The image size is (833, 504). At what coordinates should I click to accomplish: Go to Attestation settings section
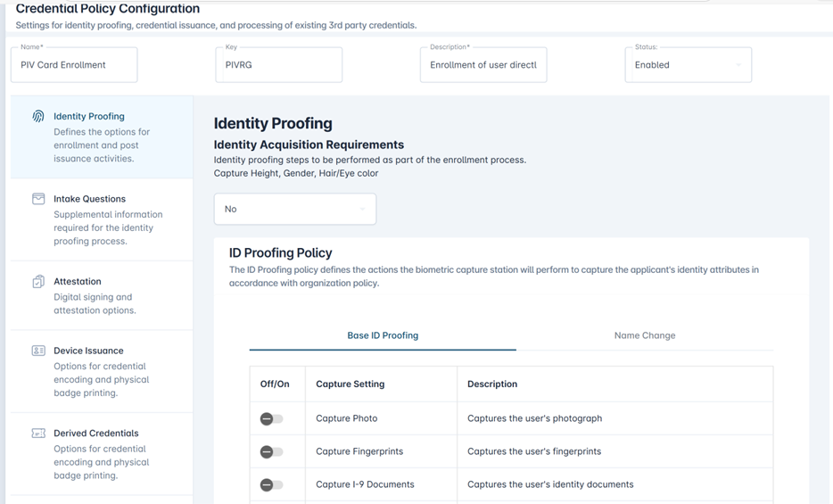[78, 282]
